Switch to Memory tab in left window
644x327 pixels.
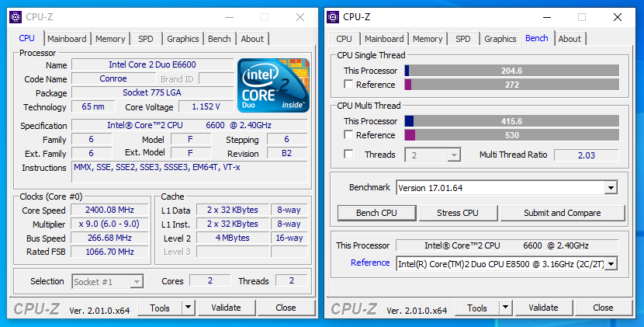pyautogui.click(x=110, y=39)
